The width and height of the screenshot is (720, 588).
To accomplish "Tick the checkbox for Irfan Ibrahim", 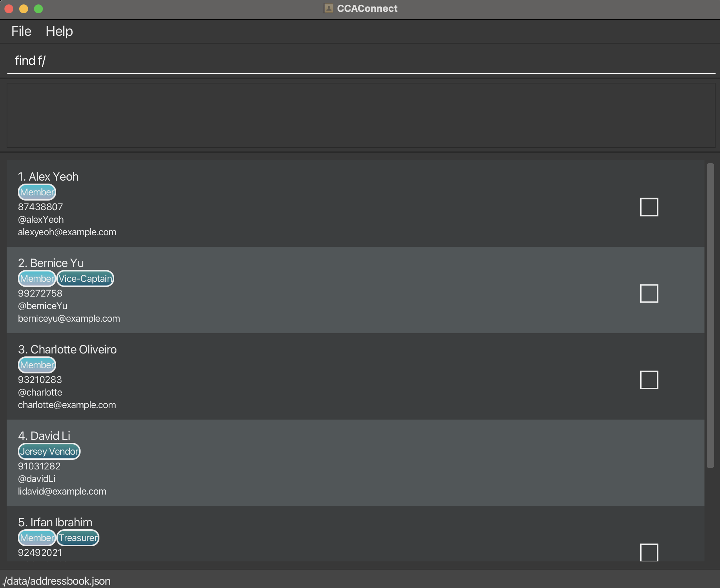I will pos(649,552).
